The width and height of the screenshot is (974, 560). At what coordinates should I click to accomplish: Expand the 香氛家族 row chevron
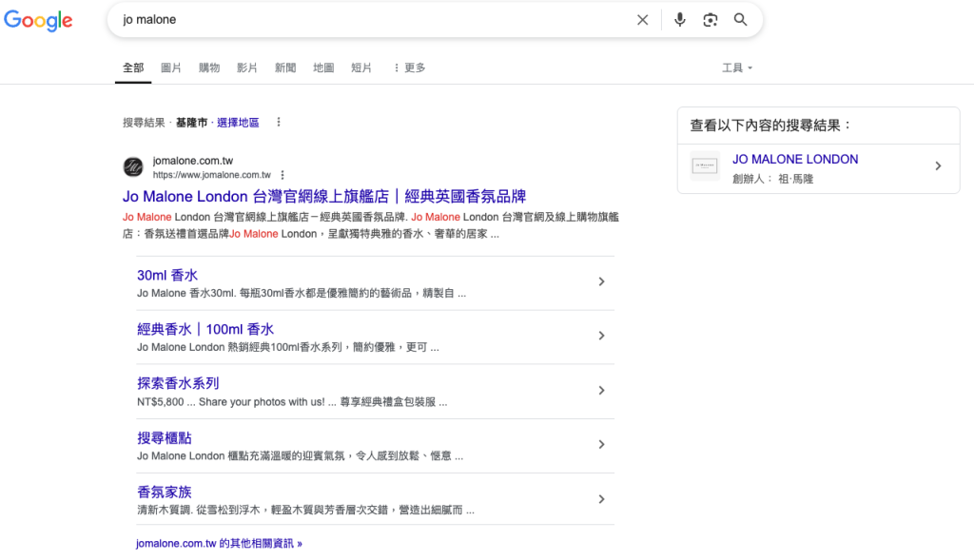pyautogui.click(x=601, y=499)
